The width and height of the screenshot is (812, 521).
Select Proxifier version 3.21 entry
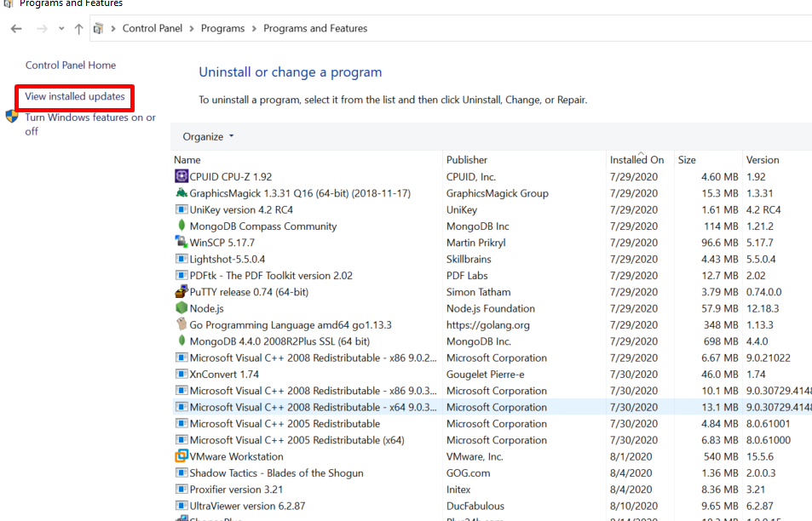pos(236,490)
